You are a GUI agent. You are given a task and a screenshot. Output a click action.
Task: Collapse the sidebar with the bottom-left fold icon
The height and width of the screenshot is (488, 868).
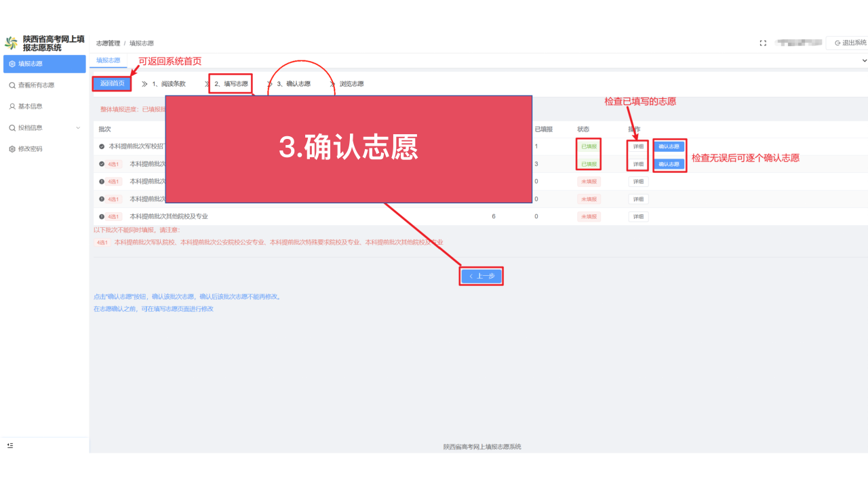(x=10, y=445)
